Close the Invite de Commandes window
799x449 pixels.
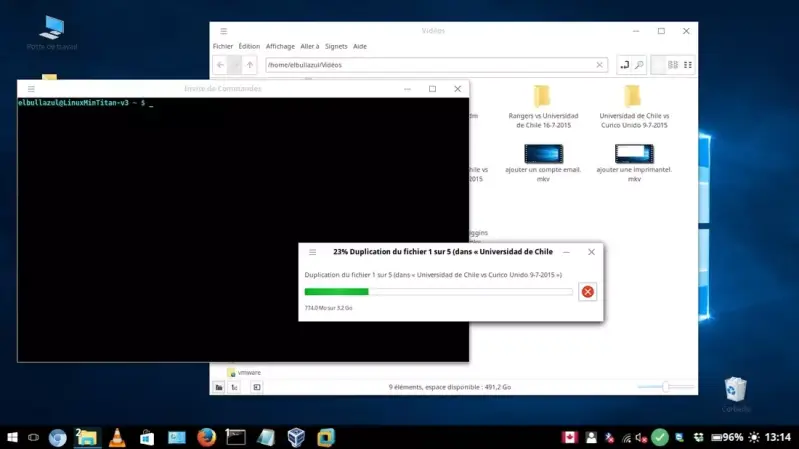pyautogui.click(x=458, y=89)
